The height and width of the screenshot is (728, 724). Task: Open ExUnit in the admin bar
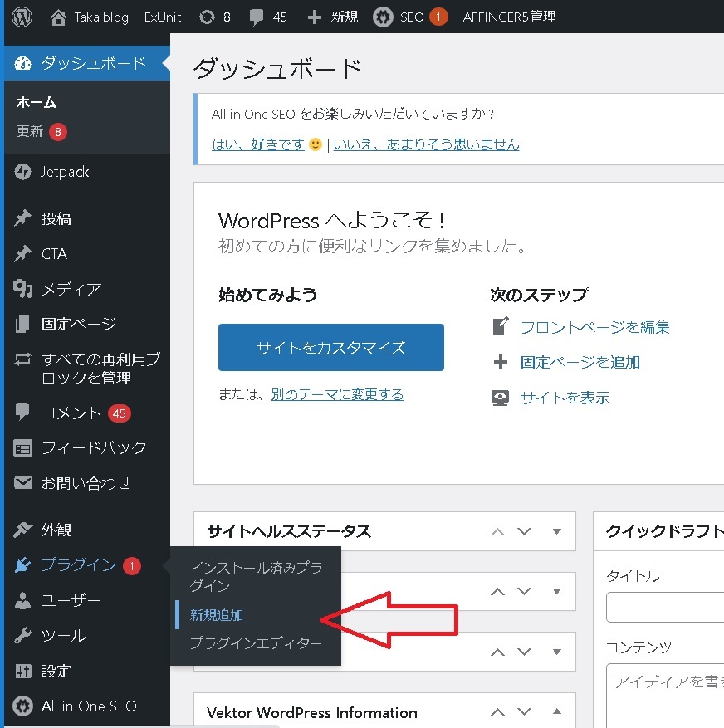tap(163, 17)
